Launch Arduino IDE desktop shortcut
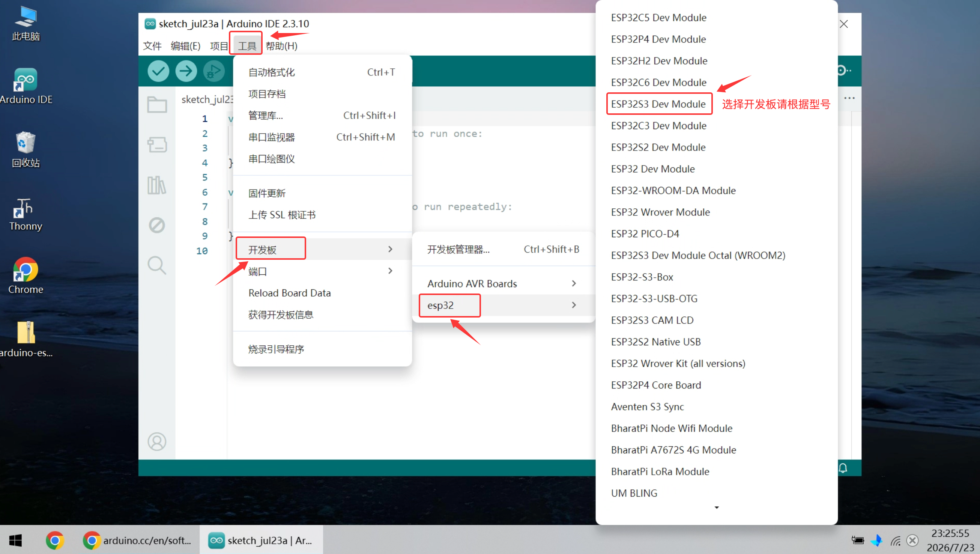This screenshot has height=554, width=980. pyautogui.click(x=26, y=86)
